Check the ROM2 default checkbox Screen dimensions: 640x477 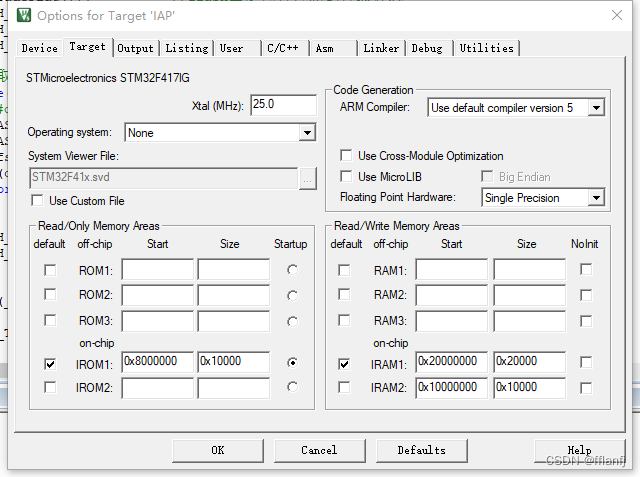click(x=50, y=295)
